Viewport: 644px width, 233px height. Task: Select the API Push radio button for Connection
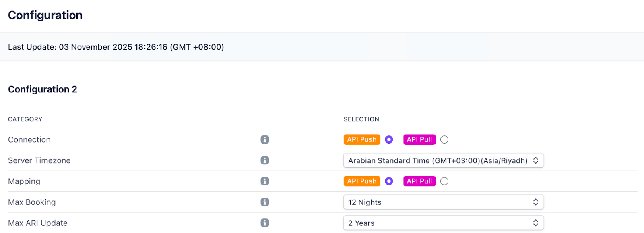point(389,139)
